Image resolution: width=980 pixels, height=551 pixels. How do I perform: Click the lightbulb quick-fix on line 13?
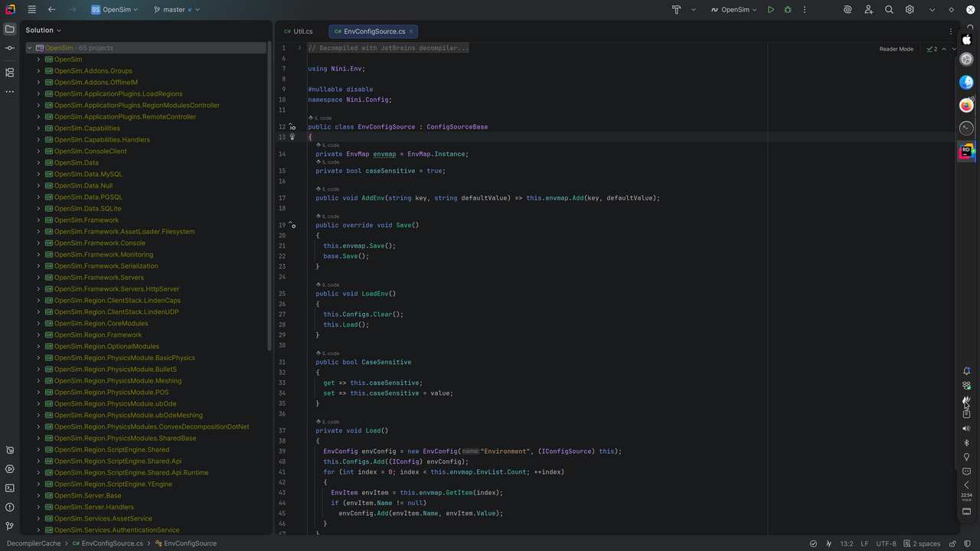(x=292, y=137)
